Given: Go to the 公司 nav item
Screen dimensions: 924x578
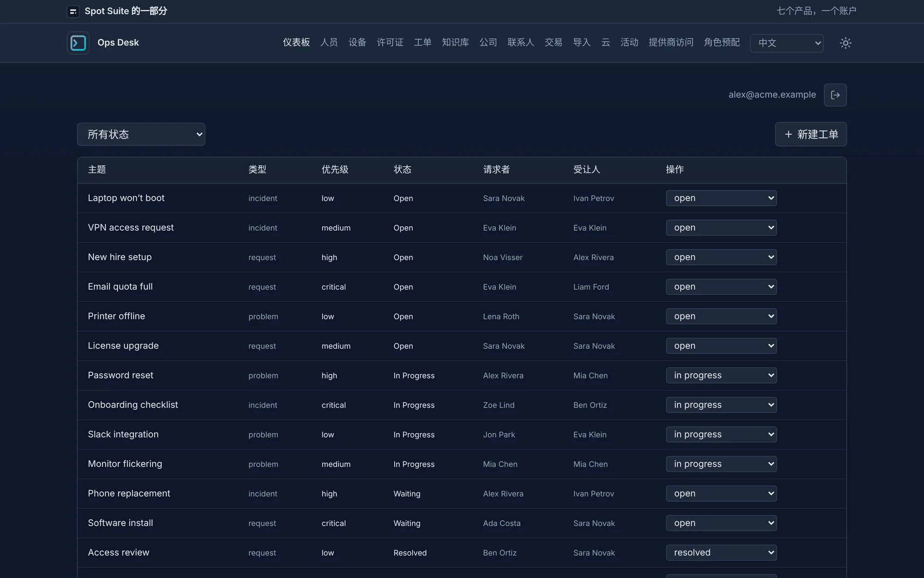Looking at the screenshot, I should [x=488, y=43].
